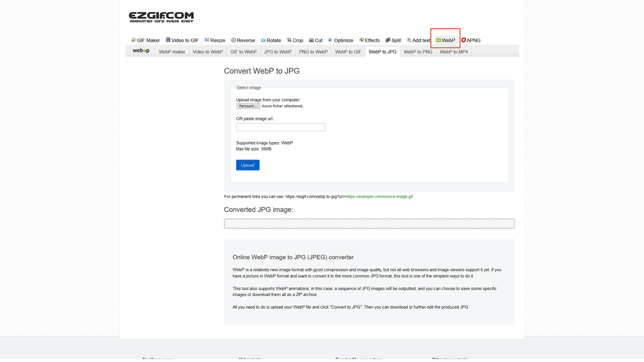Open the Cut menu item
Viewport: 644px width, 362px height.
coord(316,40)
